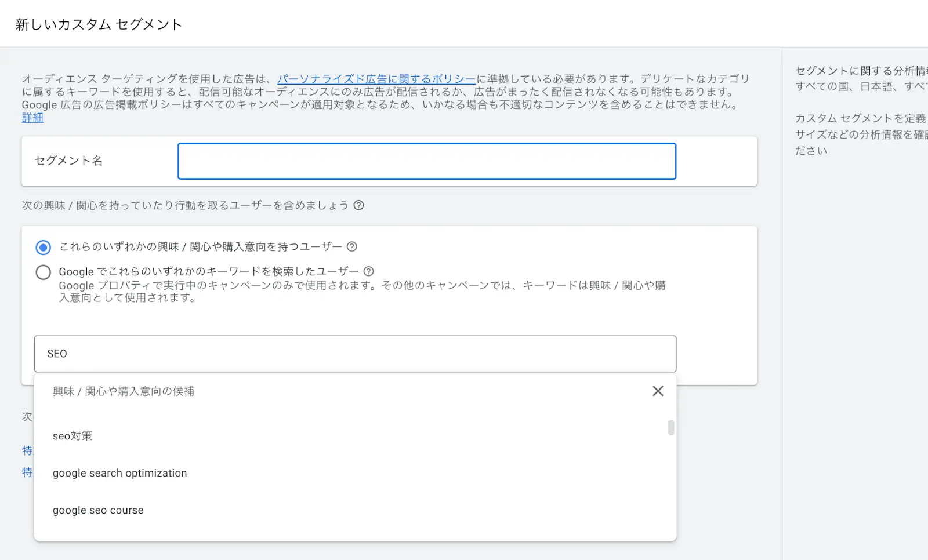Open パーソナライズド広告に関するポリシー link

point(376,79)
